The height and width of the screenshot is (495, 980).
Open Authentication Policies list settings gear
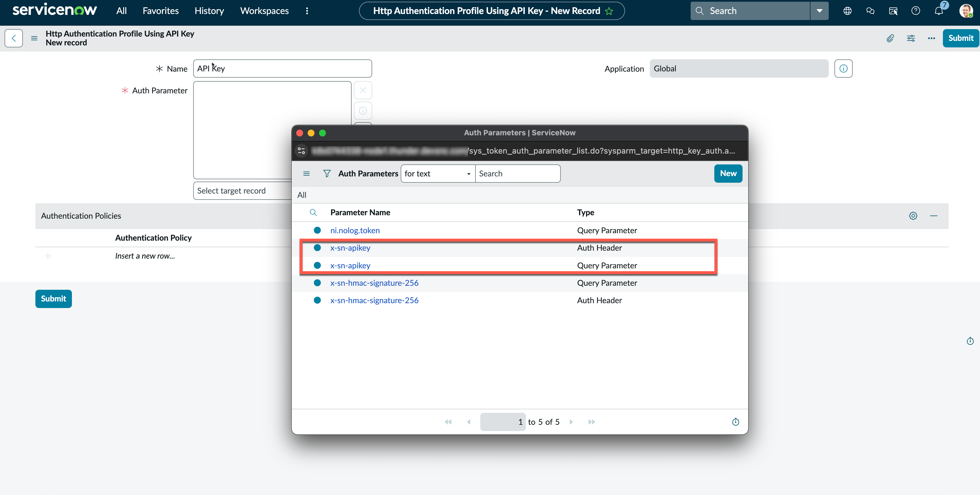(x=913, y=216)
